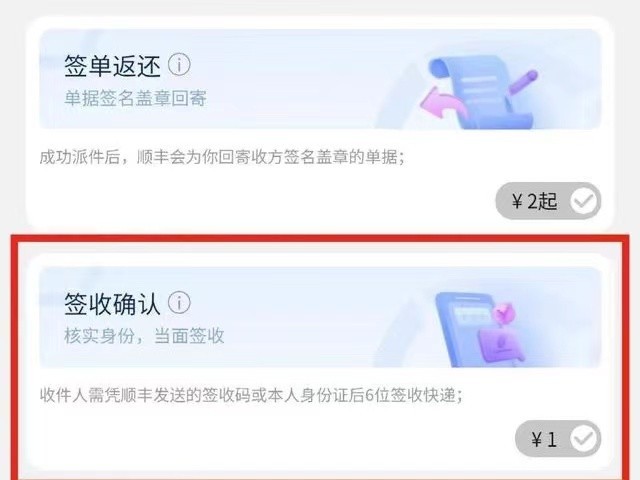Tap description starting 收件人需凭顺丰
Viewport: 640px width, 480px height.
251,395
